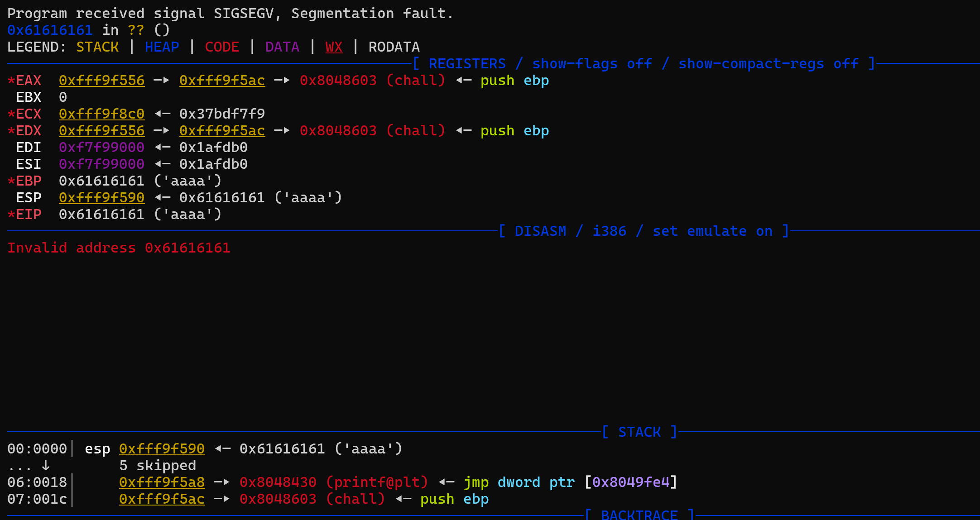Select 'push ebp' instruction in EAX row
Screen dimensions: 980x520
pyautogui.click(x=515, y=81)
